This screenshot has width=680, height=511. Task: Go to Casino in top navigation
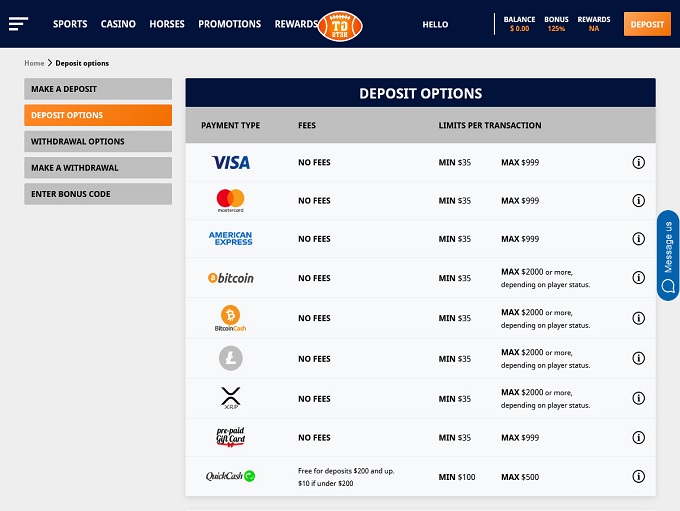118,24
